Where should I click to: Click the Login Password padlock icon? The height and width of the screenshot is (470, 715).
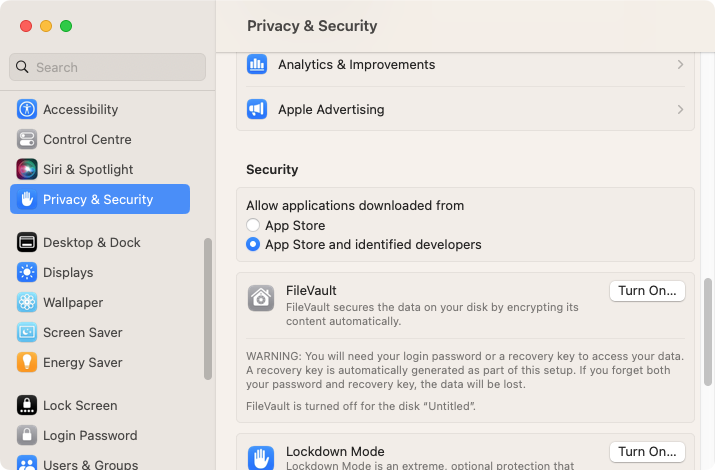(27, 435)
